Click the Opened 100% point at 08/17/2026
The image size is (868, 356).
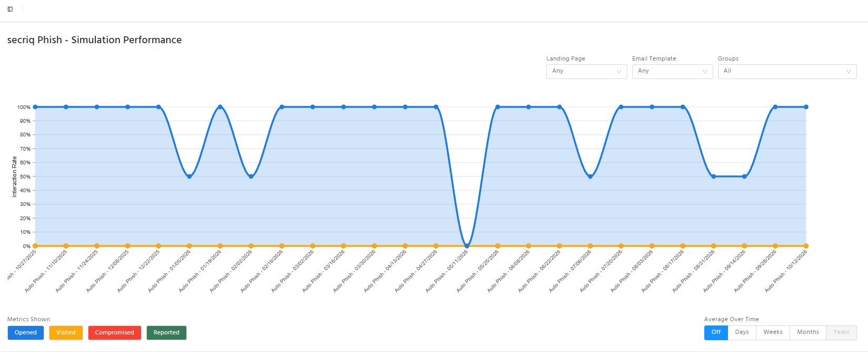[683, 107]
